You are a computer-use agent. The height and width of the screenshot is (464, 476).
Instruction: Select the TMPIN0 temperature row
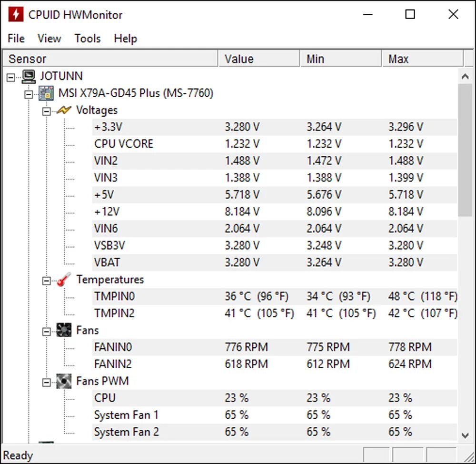click(275, 296)
